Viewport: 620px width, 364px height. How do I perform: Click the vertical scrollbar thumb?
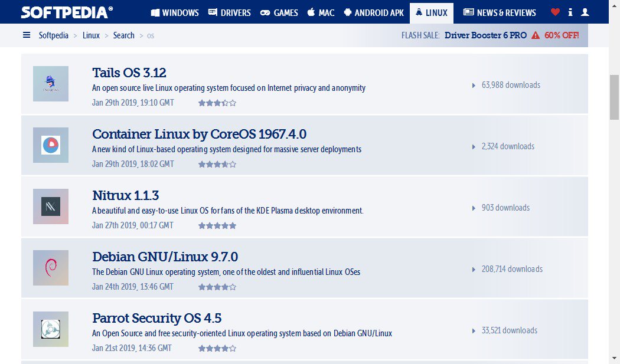614,97
